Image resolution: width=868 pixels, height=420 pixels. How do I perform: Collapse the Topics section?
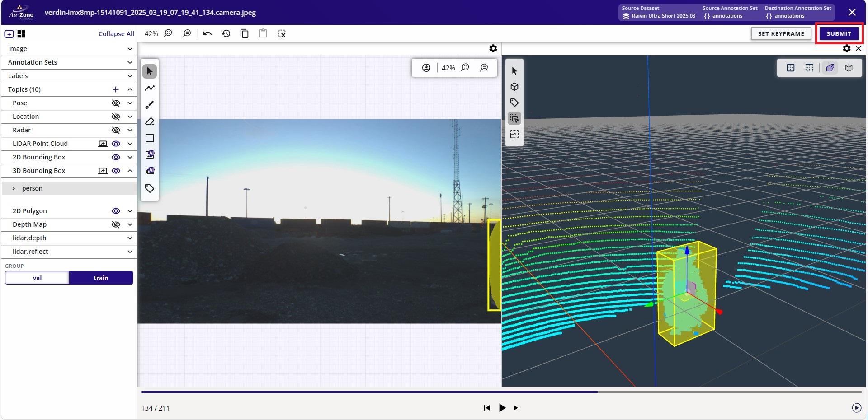point(130,89)
